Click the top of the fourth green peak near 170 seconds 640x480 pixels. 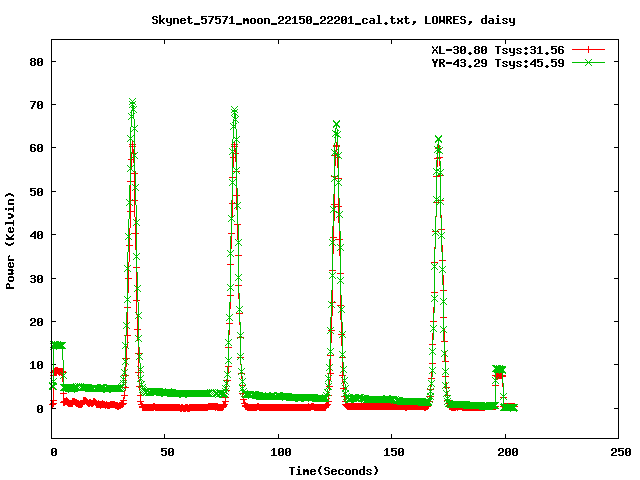click(438, 140)
